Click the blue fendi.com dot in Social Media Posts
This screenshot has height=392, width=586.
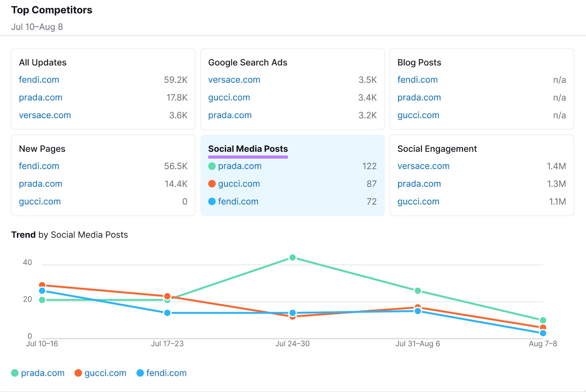[x=212, y=201]
